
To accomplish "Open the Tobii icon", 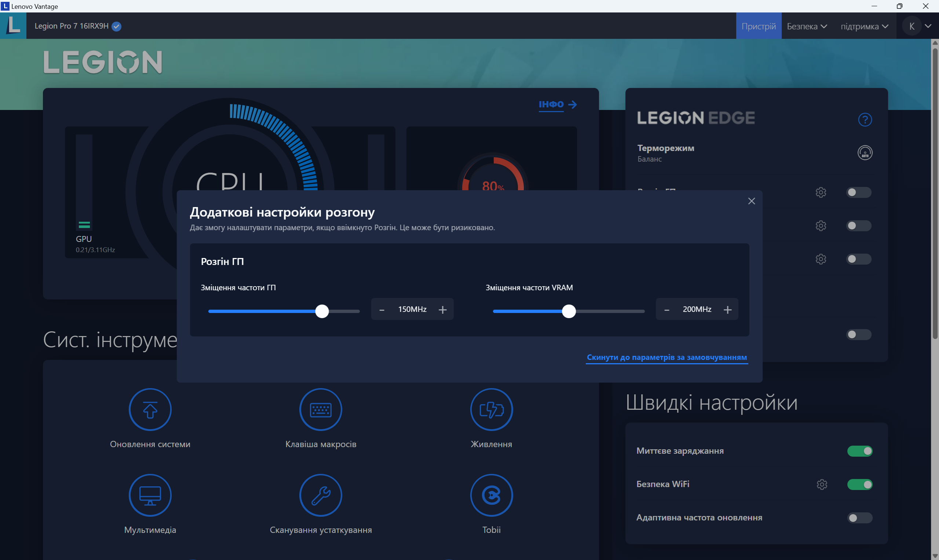I will 491,495.
